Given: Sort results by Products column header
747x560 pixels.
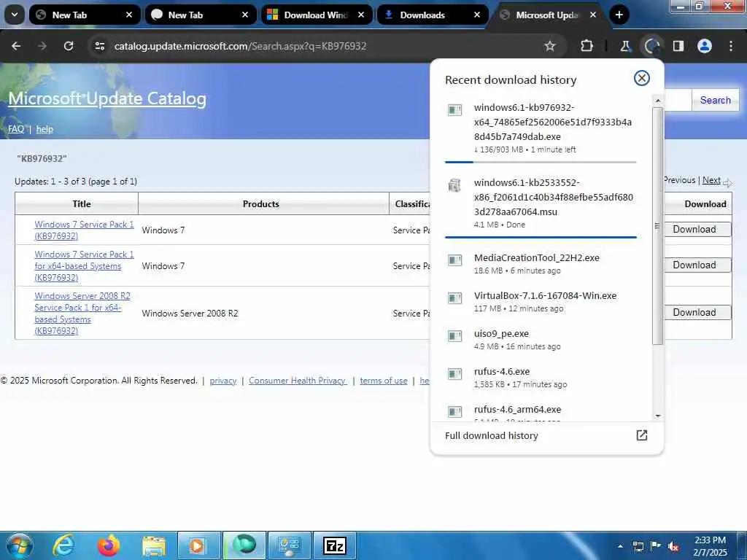Looking at the screenshot, I should [x=260, y=204].
